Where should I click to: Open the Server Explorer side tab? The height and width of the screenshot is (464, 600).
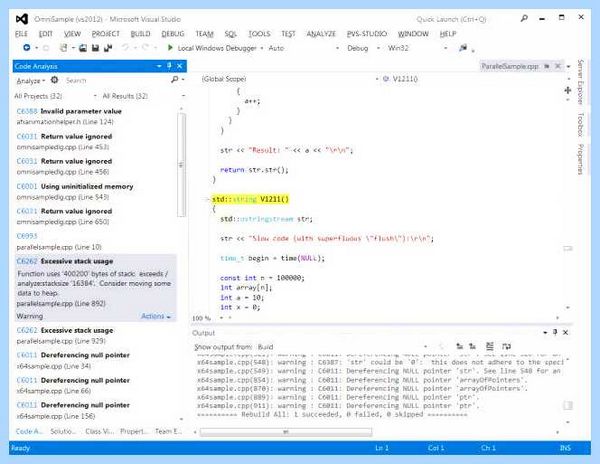click(580, 82)
